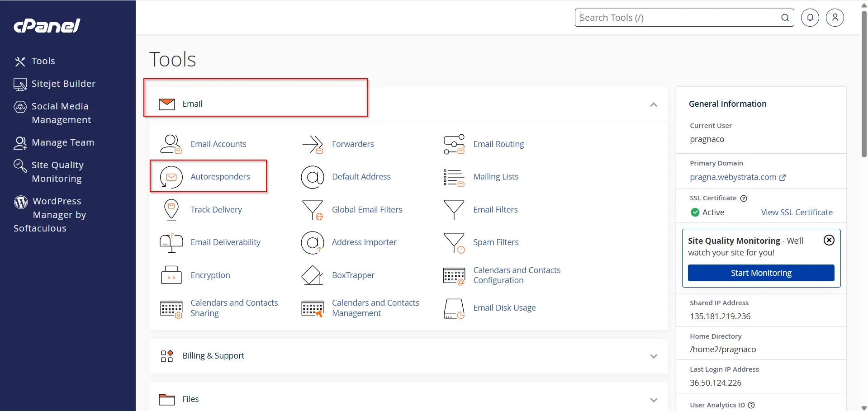
Task: Click the Global Email Filters funnel icon
Action: click(x=313, y=210)
